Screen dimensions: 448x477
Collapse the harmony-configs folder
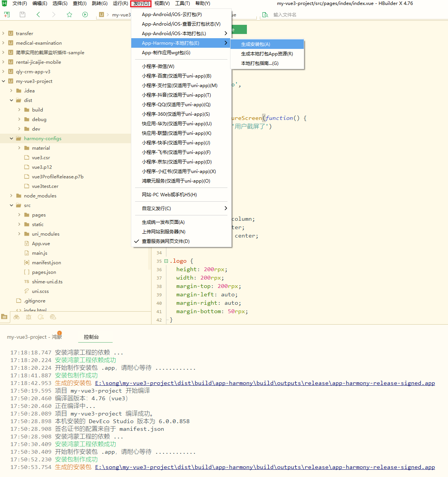coord(11,138)
